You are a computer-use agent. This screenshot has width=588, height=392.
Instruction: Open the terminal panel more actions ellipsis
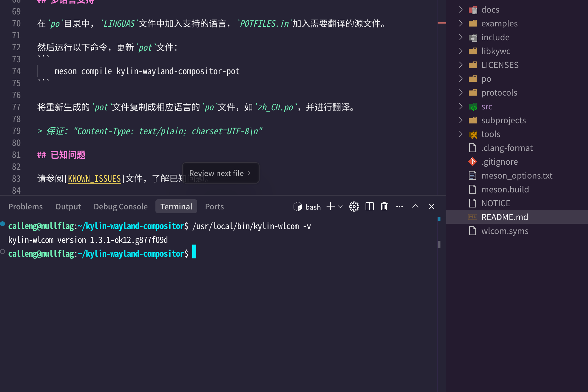coord(399,207)
